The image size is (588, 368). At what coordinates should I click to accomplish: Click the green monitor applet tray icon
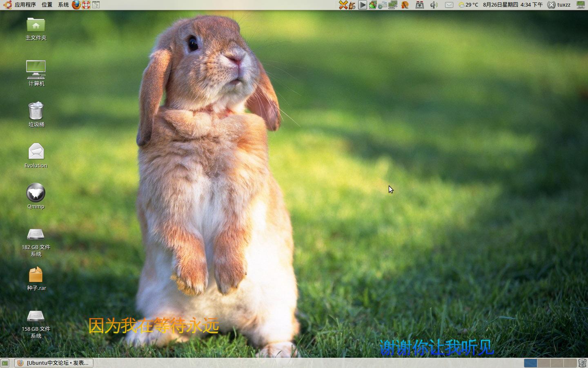(372, 5)
